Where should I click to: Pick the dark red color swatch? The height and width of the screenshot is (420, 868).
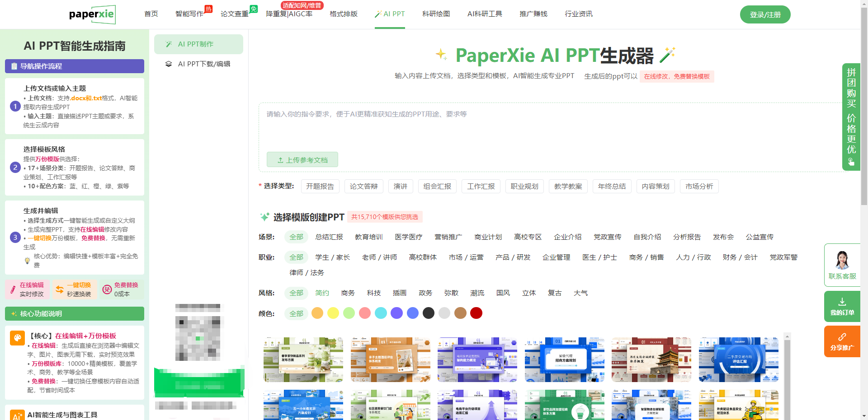point(476,313)
